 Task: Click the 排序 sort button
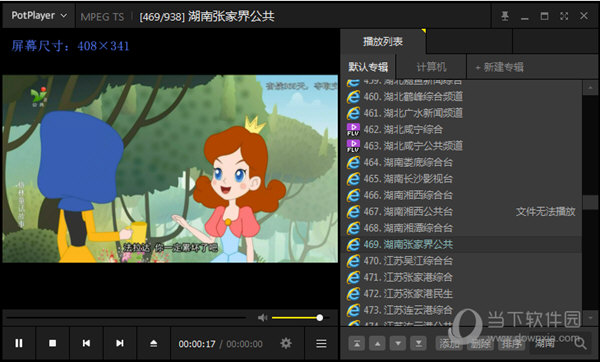pyautogui.click(x=512, y=344)
